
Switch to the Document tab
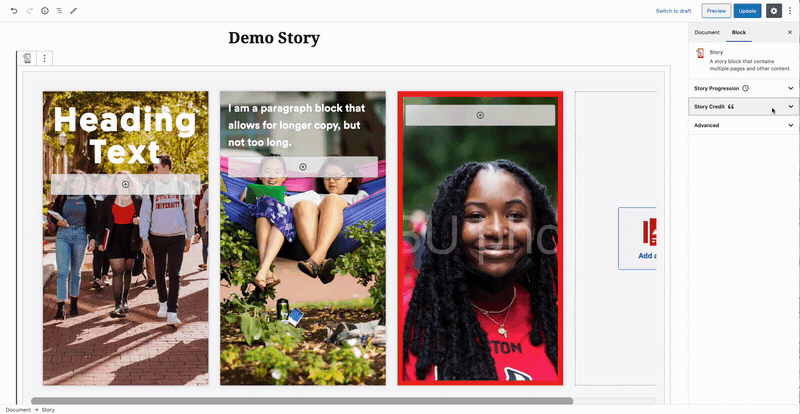click(707, 32)
